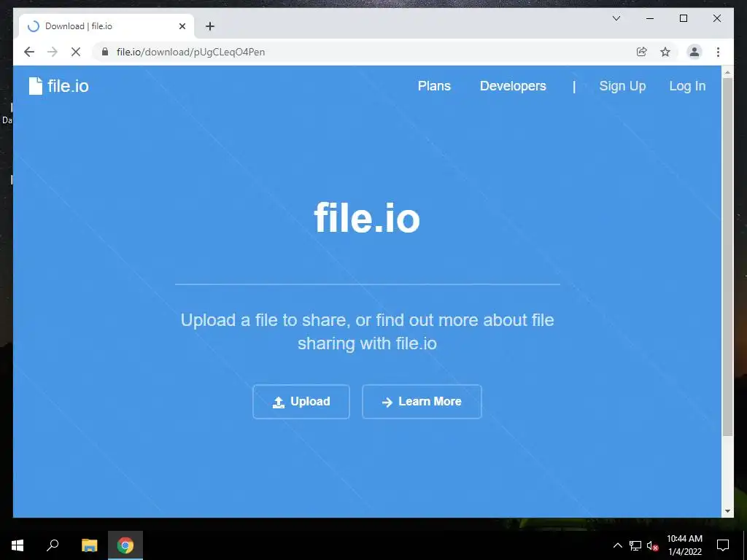Open Windows notification center
The width and height of the screenshot is (747, 560).
coord(723,545)
